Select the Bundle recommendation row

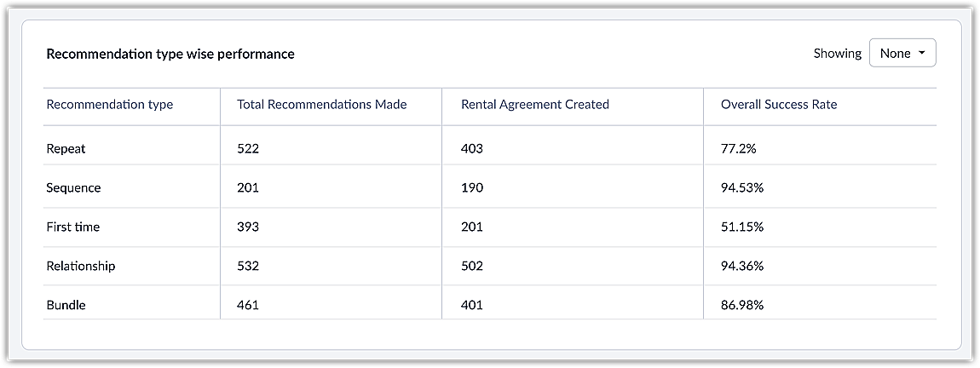tap(66, 305)
